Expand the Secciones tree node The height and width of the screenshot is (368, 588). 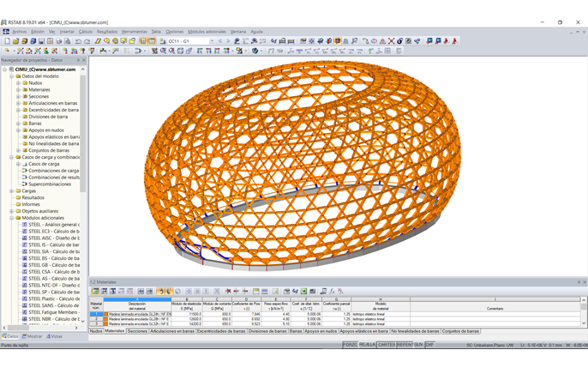coord(18,96)
